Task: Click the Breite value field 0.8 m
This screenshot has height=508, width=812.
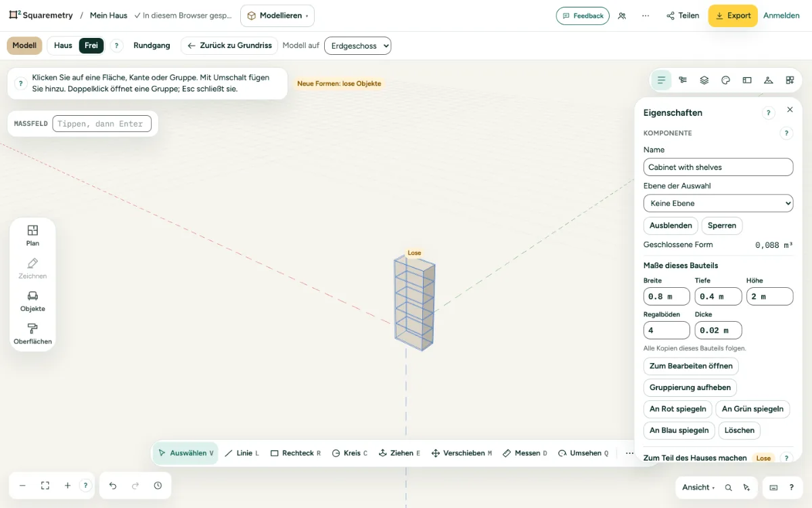Action: pos(667,296)
